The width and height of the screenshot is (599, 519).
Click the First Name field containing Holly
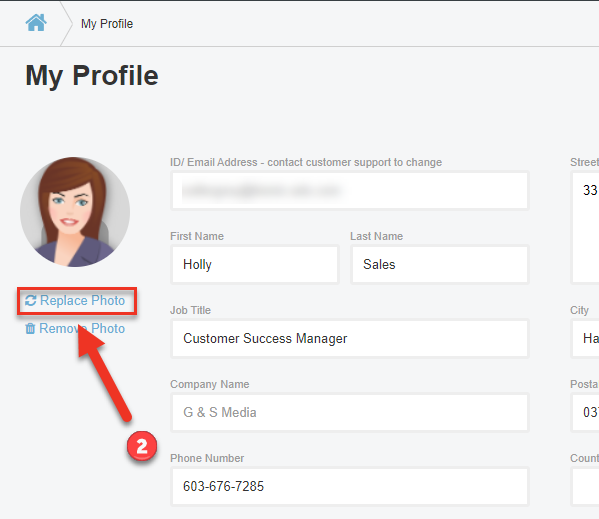(x=255, y=264)
